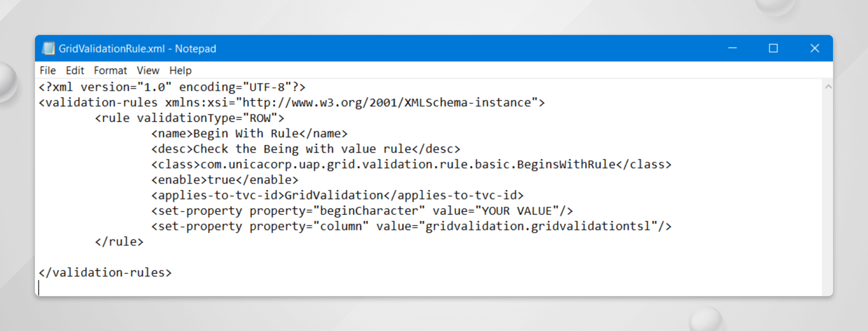
Task: Click the scrollbar up arrow
Action: point(828,87)
